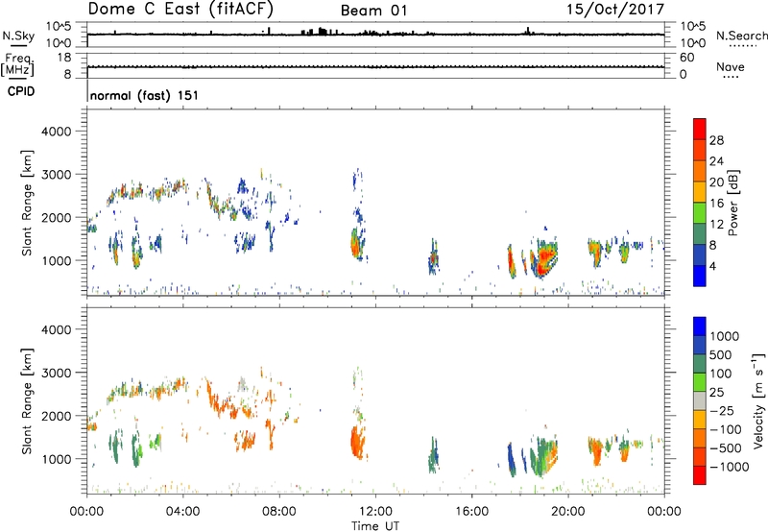Click the orange echo near 11:00 in velocity panel
Screen dimensions: 768x532
[x=358, y=442]
